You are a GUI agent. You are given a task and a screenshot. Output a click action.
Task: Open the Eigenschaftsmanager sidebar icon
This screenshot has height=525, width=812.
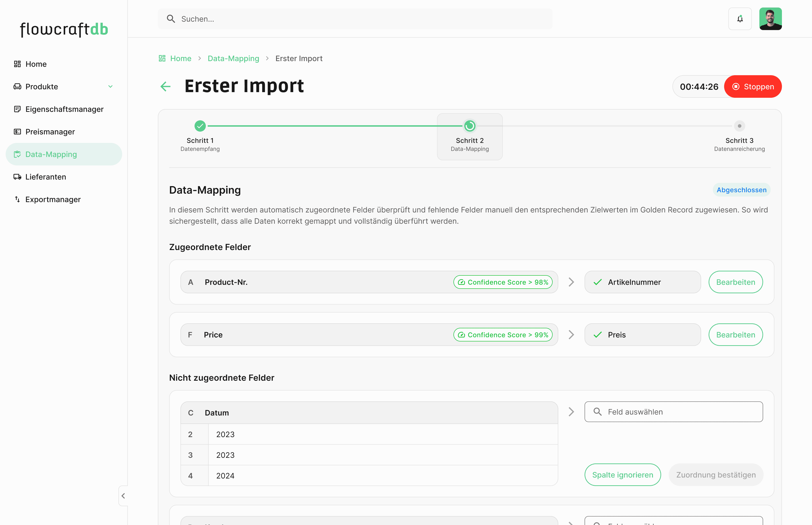pyautogui.click(x=18, y=109)
